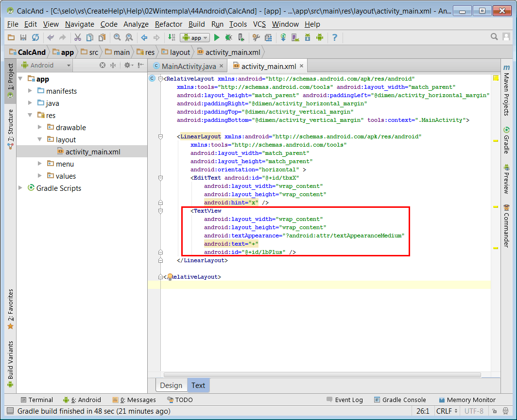The height and width of the screenshot is (420, 517).
Task: Toggle the Preview side panel
Action: coord(506,179)
